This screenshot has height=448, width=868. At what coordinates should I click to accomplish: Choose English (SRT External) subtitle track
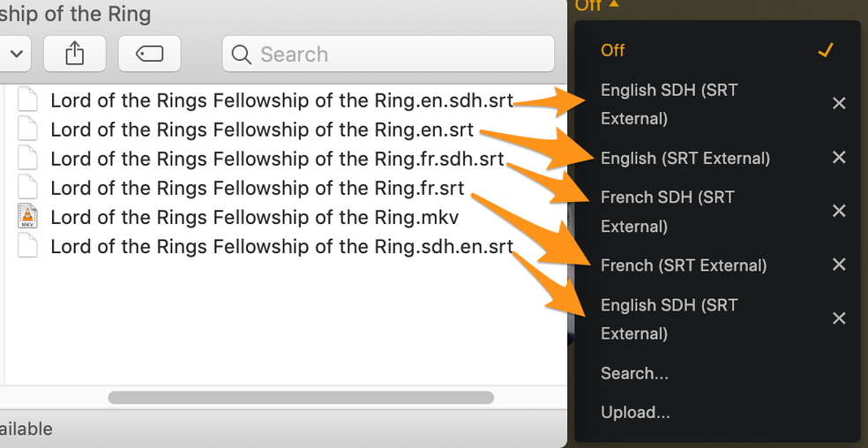685,159
